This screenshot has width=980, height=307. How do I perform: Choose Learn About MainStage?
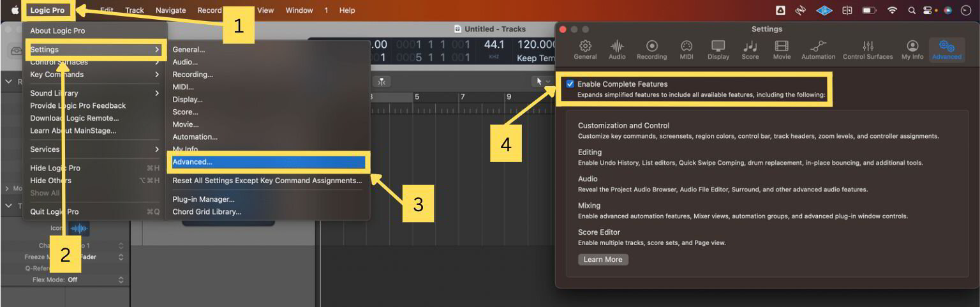pyautogui.click(x=95, y=130)
